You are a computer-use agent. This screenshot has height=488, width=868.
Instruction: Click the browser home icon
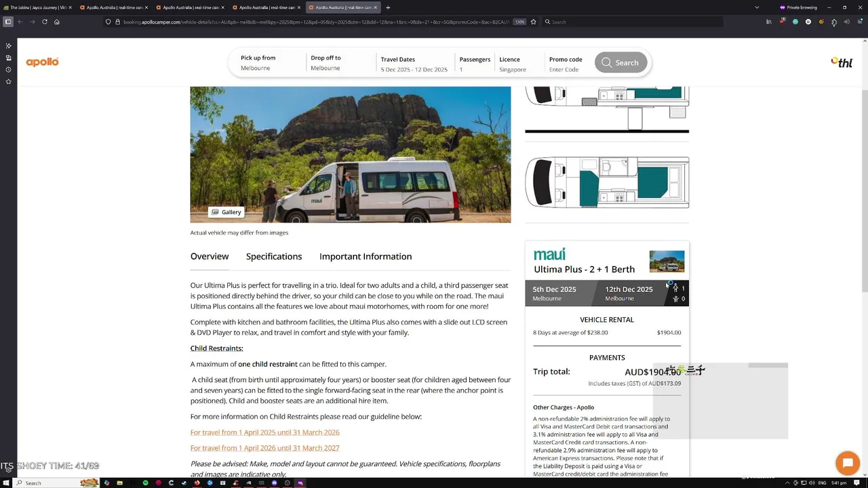tap(57, 22)
